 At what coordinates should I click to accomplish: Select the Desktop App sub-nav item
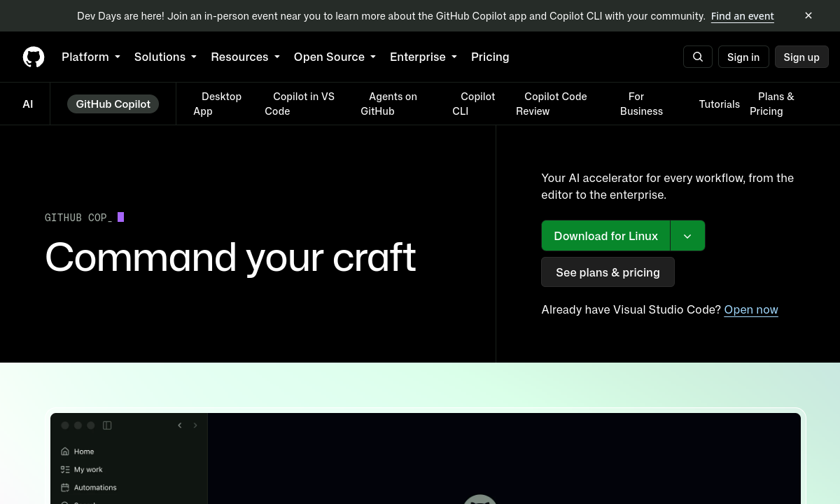point(217,104)
